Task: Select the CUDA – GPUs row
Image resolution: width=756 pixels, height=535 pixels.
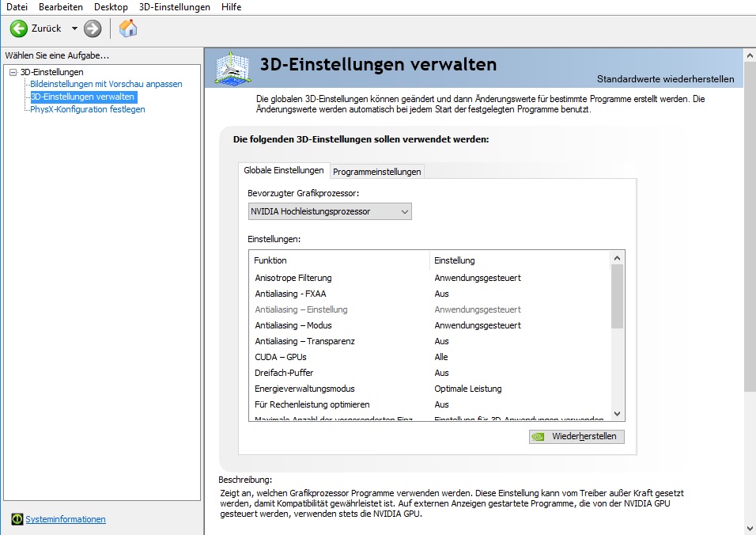Action: pos(429,357)
